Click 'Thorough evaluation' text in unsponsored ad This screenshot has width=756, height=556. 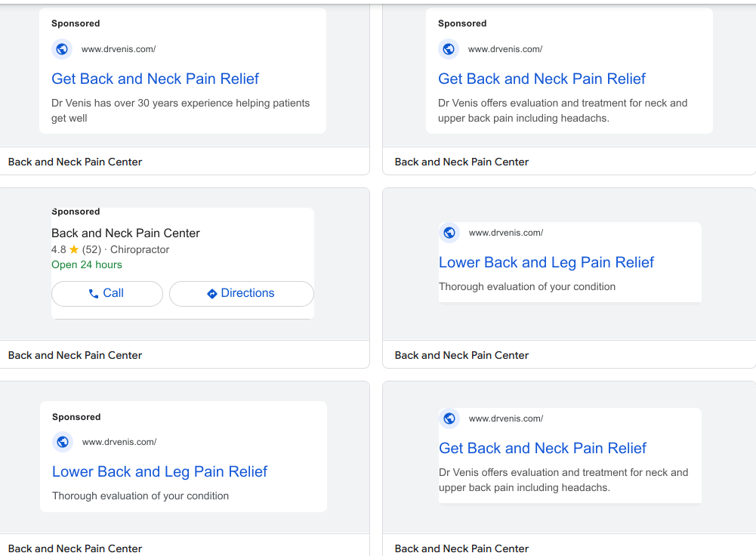pyautogui.click(x=527, y=287)
